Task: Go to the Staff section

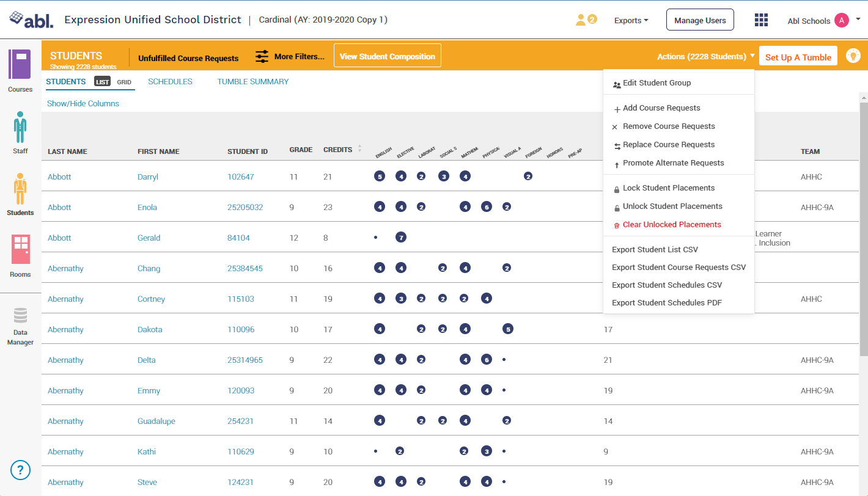Action: 20,133
